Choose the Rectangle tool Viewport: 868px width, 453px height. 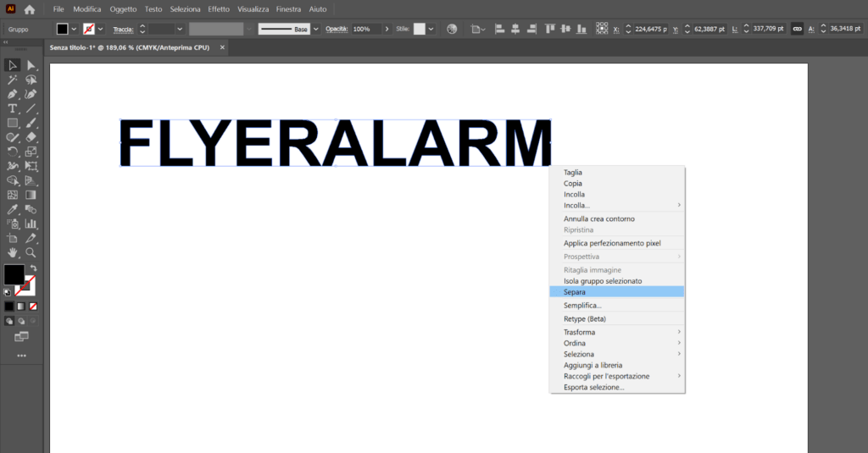13,123
